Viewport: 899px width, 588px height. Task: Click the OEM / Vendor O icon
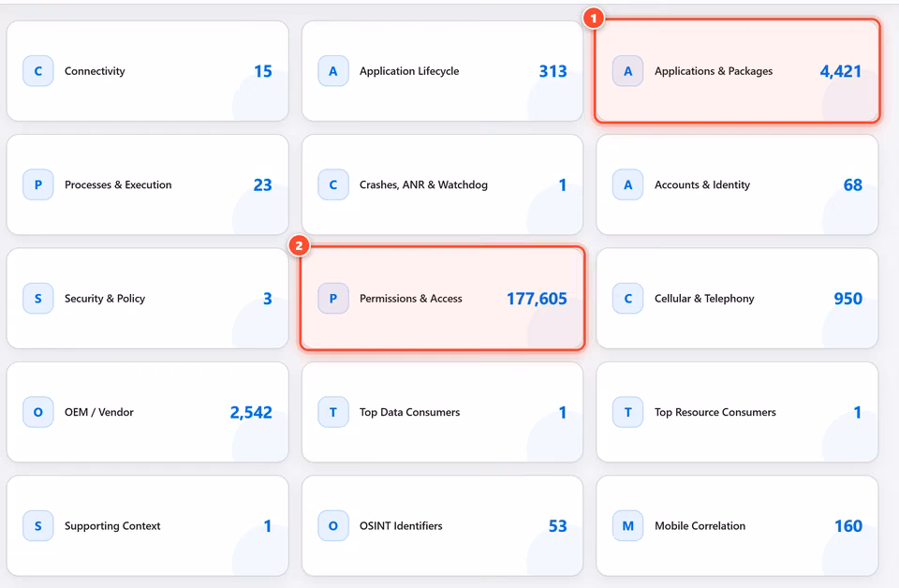(37, 412)
